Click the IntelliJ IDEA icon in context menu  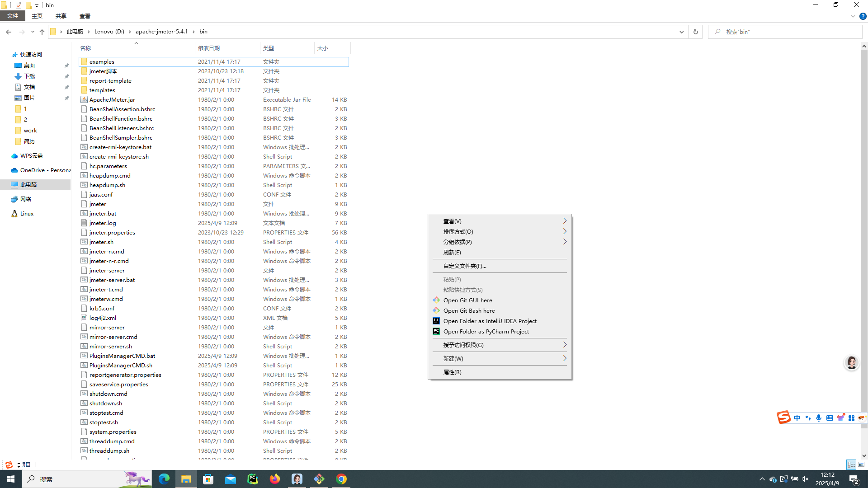click(x=436, y=321)
